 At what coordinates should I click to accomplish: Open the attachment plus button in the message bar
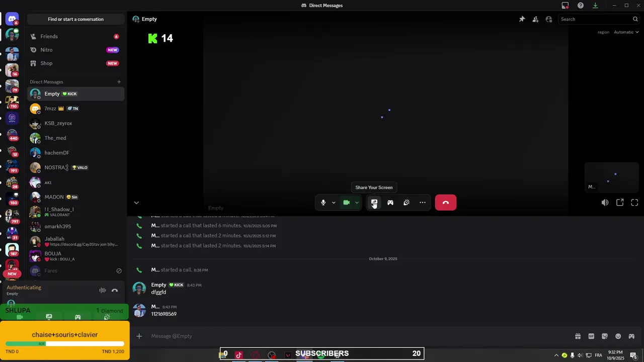[x=139, y=336]
